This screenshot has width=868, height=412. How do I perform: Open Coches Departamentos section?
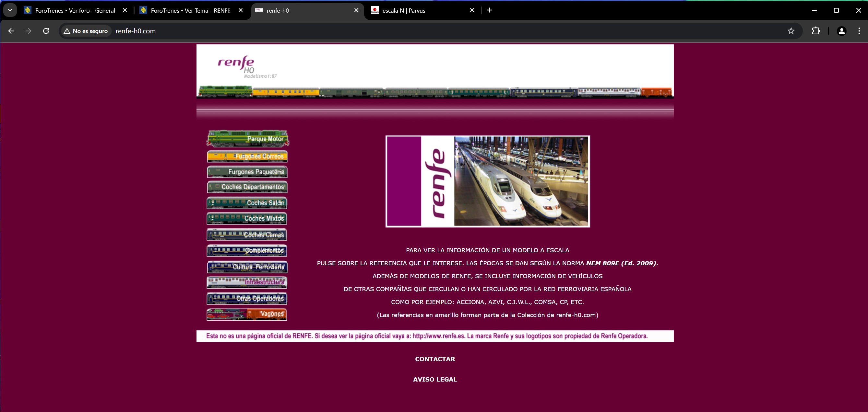click(247, 187)
